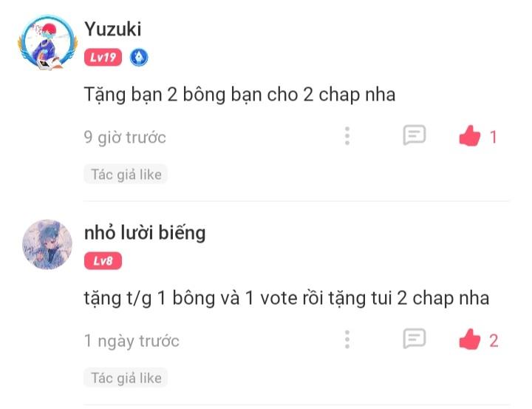The width and height of the screenshot is (532, 409).
Task: Select comment text "Tặng bạn 2 bông"
Action: [x=154, y=95]
